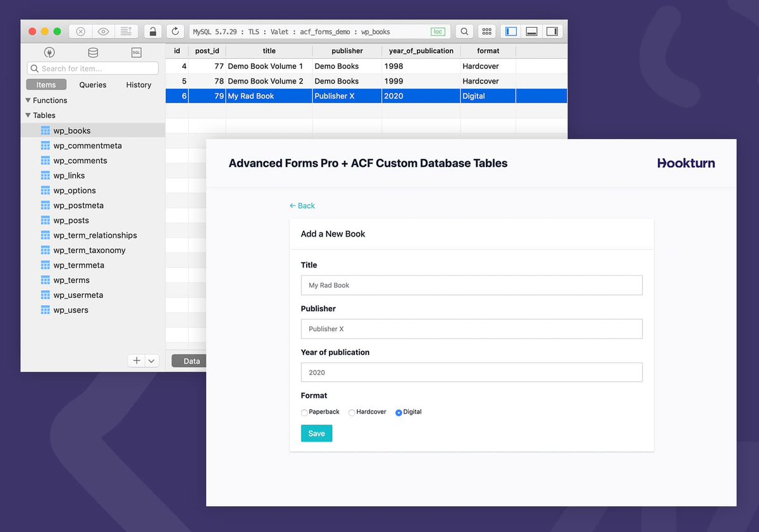Click the 1999 year cell
The height and width of the screenshot is (532, 759).
tap(421, 81)
